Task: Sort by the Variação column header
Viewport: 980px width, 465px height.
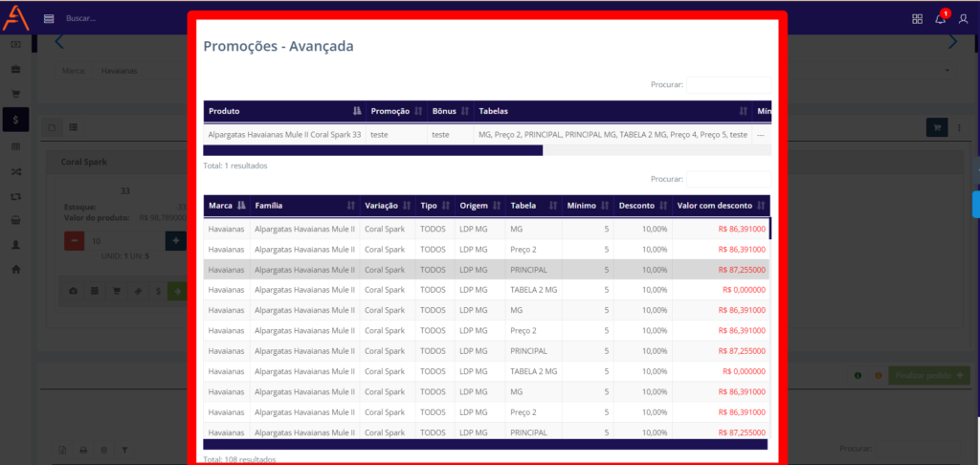Action: click(388, 206)
